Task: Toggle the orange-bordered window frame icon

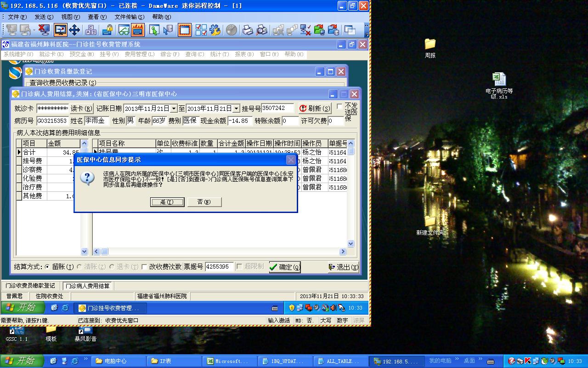Action: (185, 30)
